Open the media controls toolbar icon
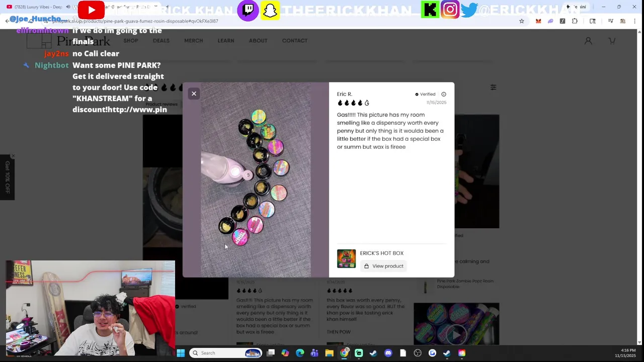This screenshot has height=362, width=644. pos(610,21)
